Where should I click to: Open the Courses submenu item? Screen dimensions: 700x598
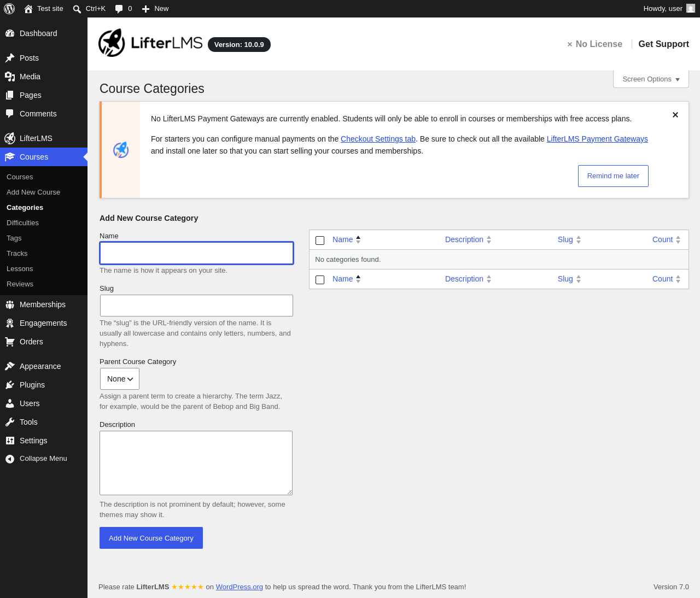[20, 177]
